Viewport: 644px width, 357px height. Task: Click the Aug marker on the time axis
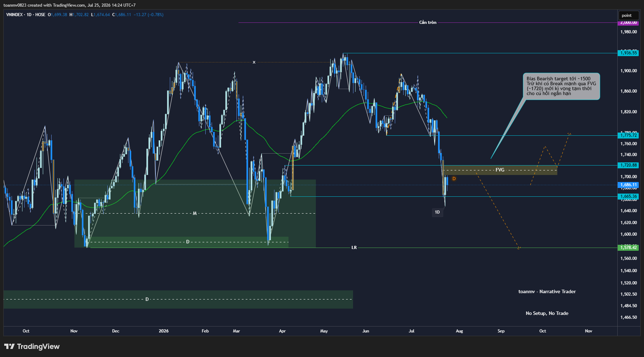(x=459, y=331)
